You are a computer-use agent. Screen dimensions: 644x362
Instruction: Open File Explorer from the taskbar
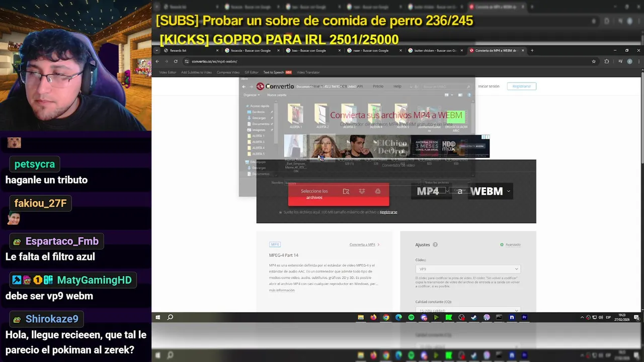[x=361, y=317]
